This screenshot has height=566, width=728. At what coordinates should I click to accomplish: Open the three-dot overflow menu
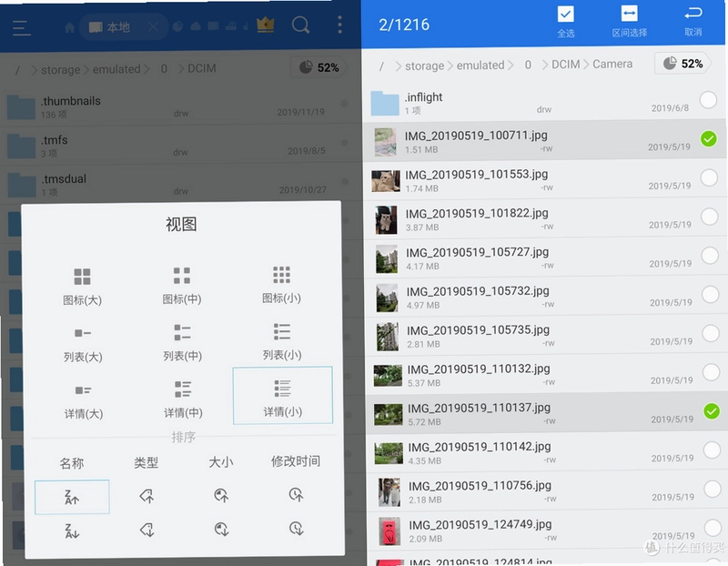pyautogui.click(x=339, y=25)
